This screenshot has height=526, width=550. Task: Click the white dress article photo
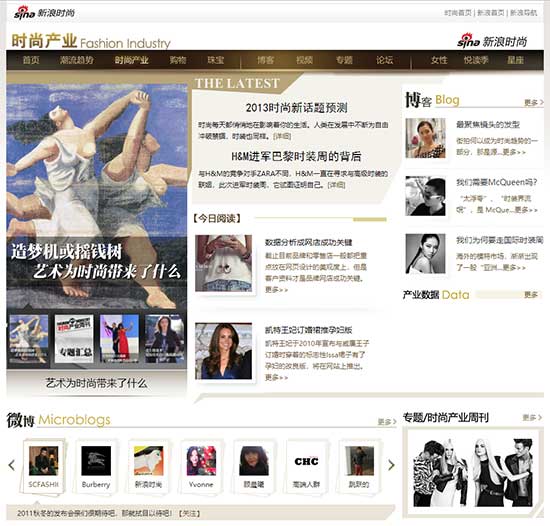[x=223, y=263]
